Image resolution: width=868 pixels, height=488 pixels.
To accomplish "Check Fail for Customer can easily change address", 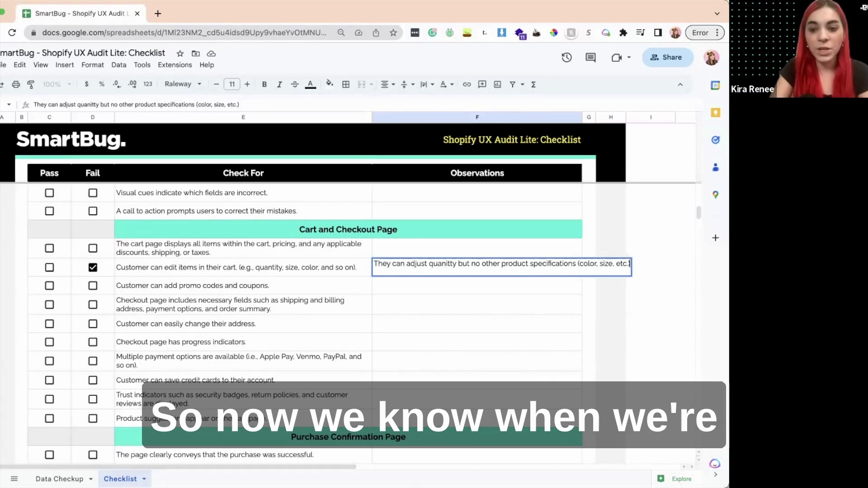I will tap(93, 324).
